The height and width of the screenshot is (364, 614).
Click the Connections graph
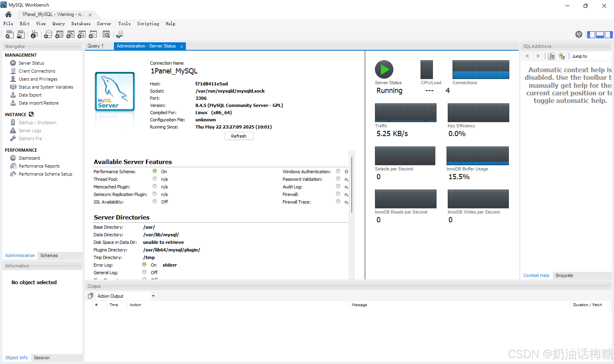click(480, 70)
